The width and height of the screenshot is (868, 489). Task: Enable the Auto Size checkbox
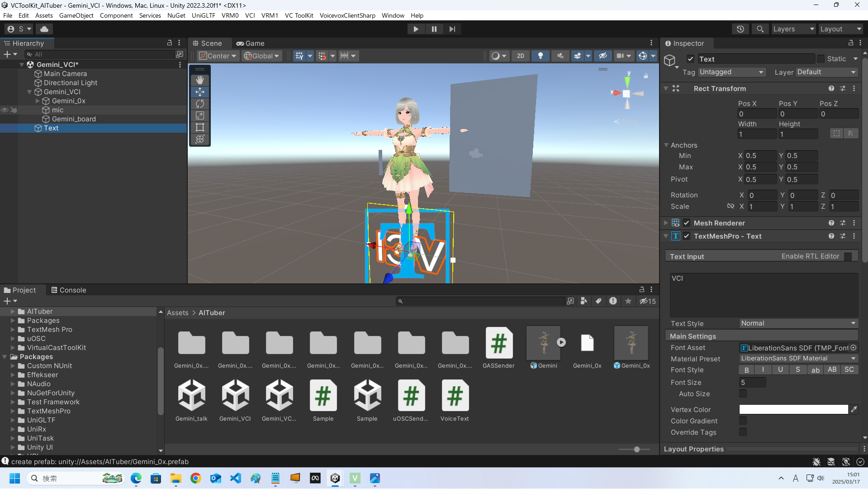click(x=743, y=393)
